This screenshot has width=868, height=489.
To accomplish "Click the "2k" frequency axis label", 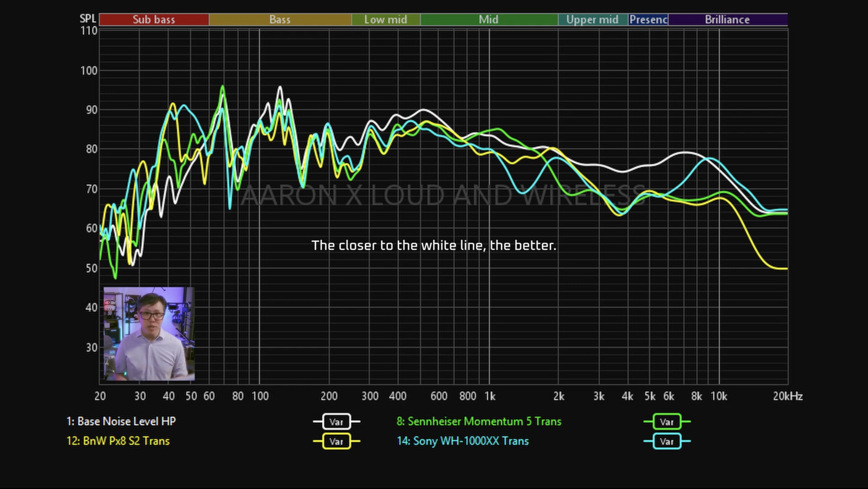I will (559, 396).
